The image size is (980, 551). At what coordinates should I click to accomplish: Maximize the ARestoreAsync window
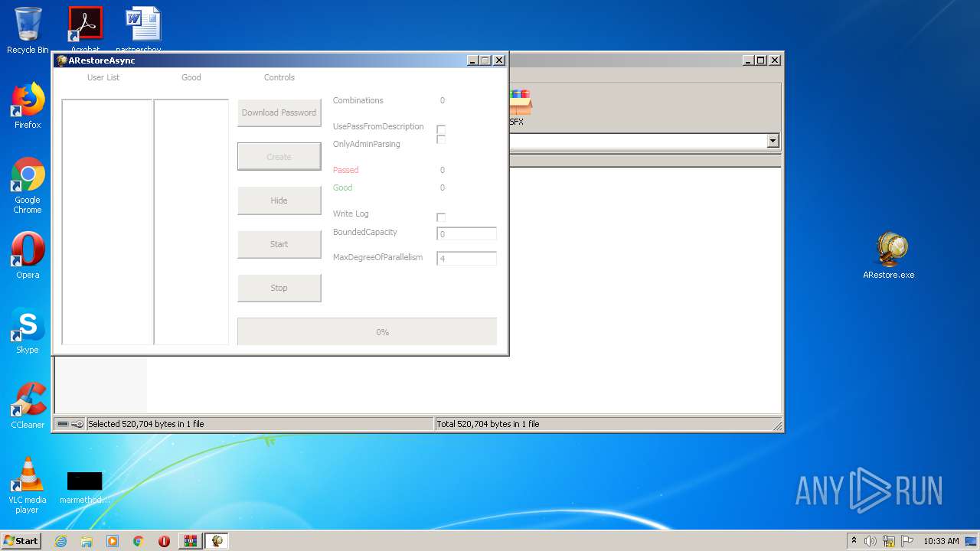tap(485, 60)
